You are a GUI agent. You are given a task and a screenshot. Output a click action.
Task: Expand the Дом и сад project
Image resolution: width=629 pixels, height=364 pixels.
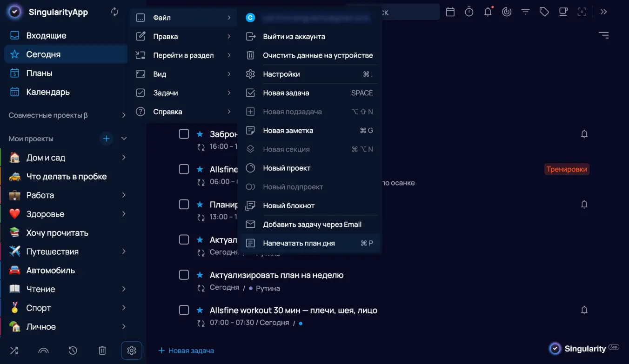tap(124, 158)
